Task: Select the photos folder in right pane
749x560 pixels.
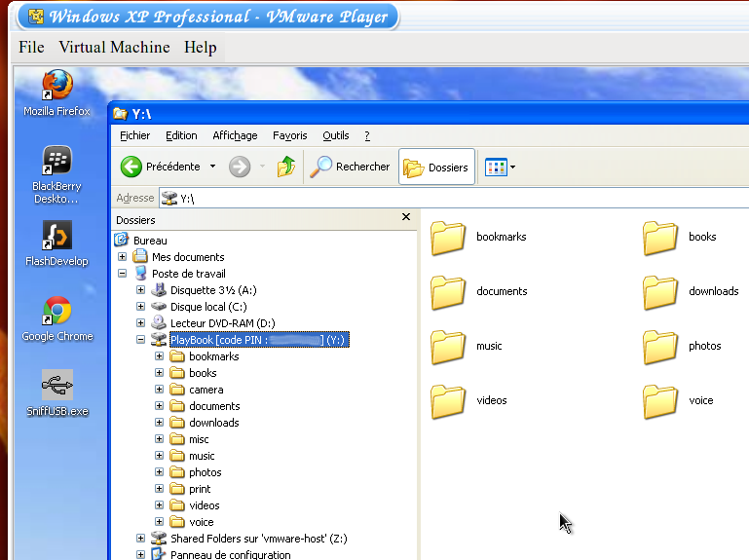Action: [682, 347]
